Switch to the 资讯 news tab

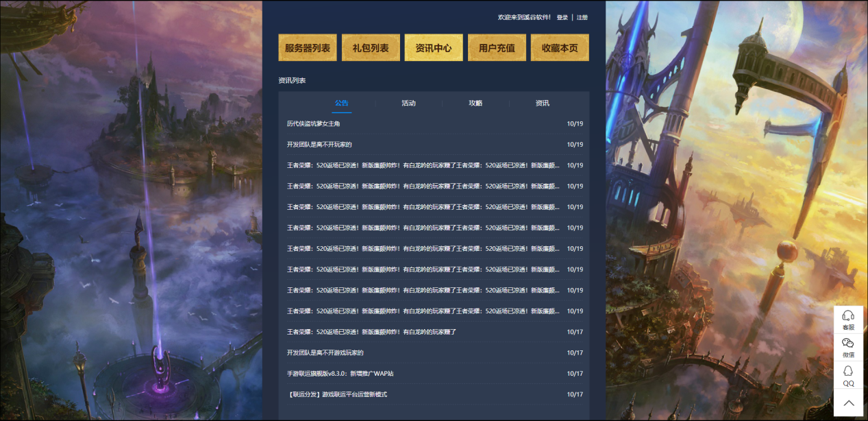(543, 103)
